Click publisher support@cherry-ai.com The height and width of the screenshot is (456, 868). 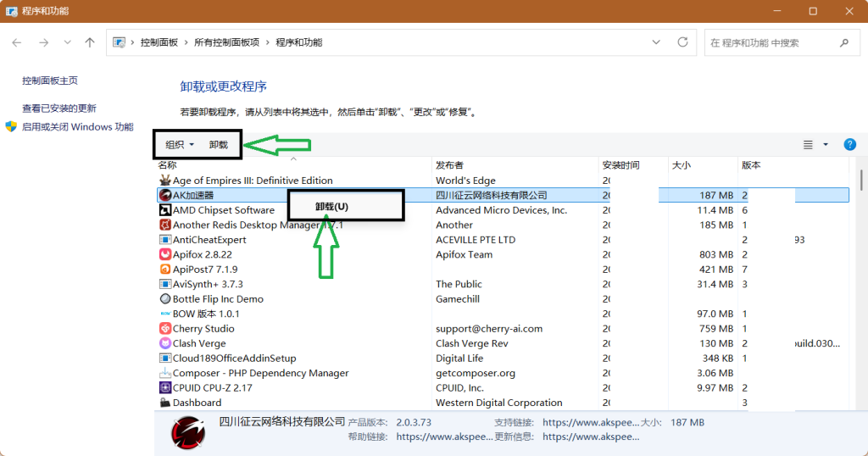489,328
